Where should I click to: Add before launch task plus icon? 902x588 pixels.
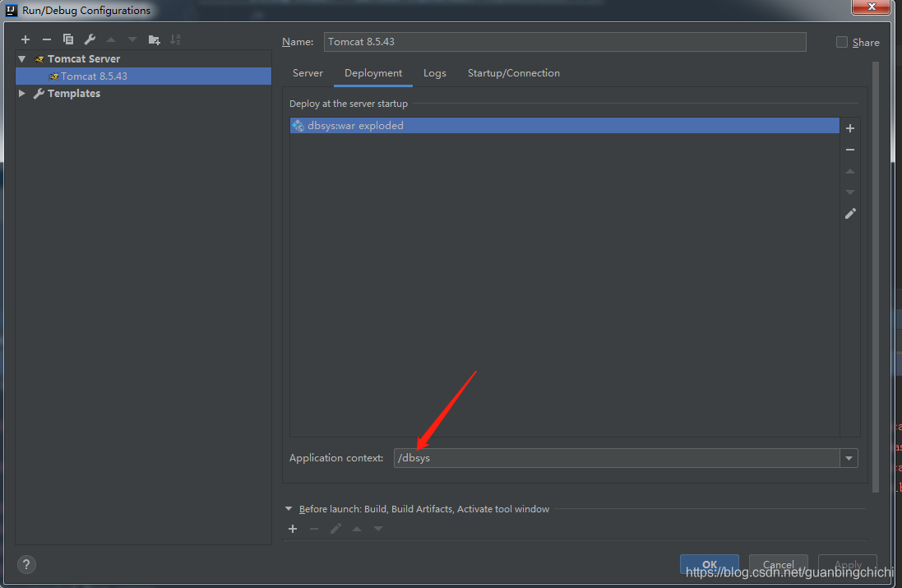(x=293, y=529)
